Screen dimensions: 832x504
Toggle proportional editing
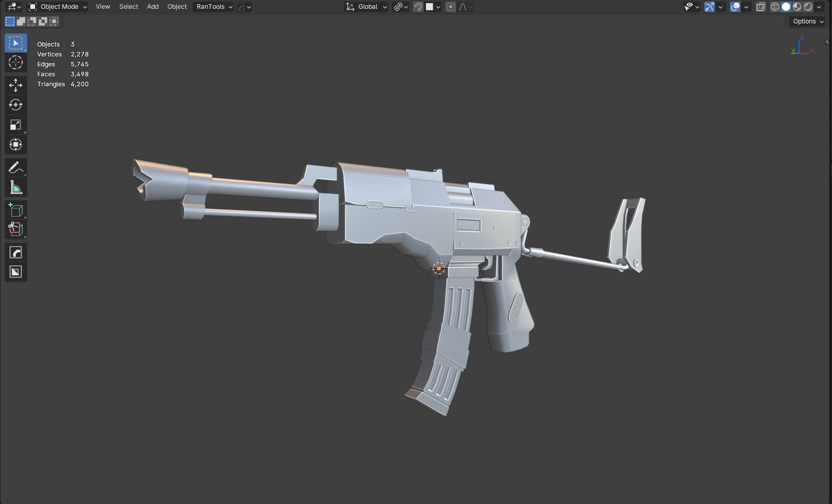point(451,7)
